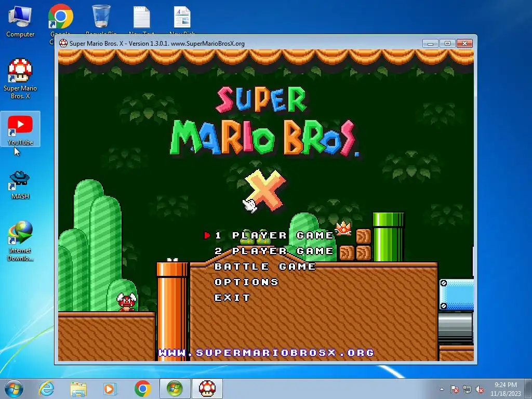Image resolution: width=532 pixels, height=399 pixels.
Task: Select the MASH desktop shortcut
Action: [x=20, y=185]
